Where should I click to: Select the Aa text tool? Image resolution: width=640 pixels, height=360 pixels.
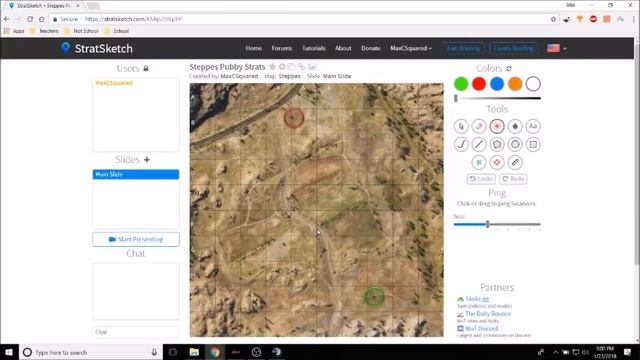(x=533, y=126)
